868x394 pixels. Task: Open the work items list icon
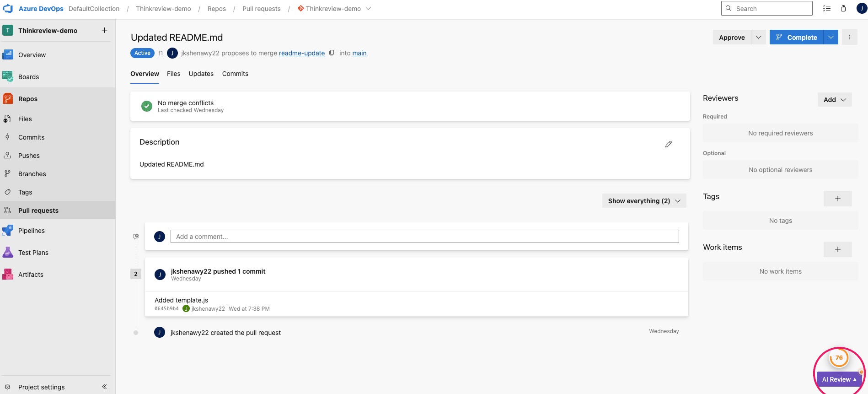827,8
